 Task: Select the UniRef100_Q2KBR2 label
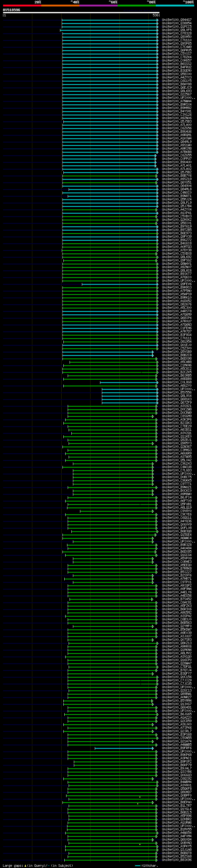tap(177, 819)
